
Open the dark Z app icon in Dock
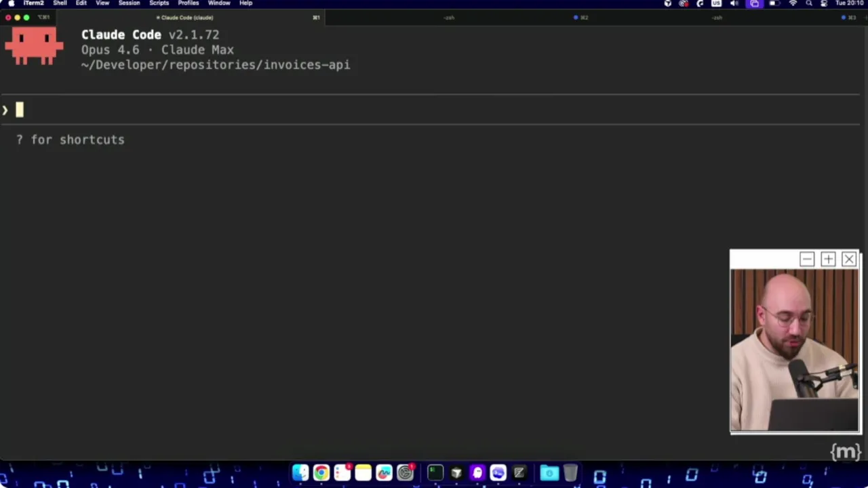tap(519, 472)
